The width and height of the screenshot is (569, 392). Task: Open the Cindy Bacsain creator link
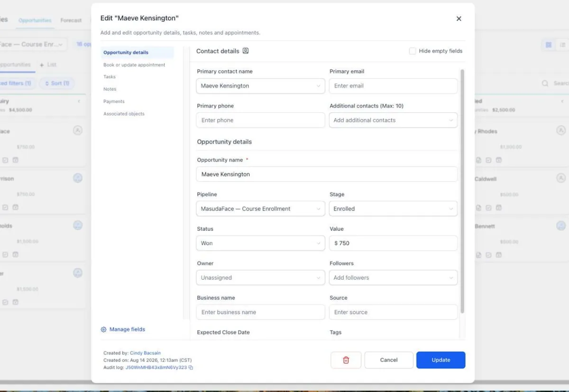[x=145, y=353]
